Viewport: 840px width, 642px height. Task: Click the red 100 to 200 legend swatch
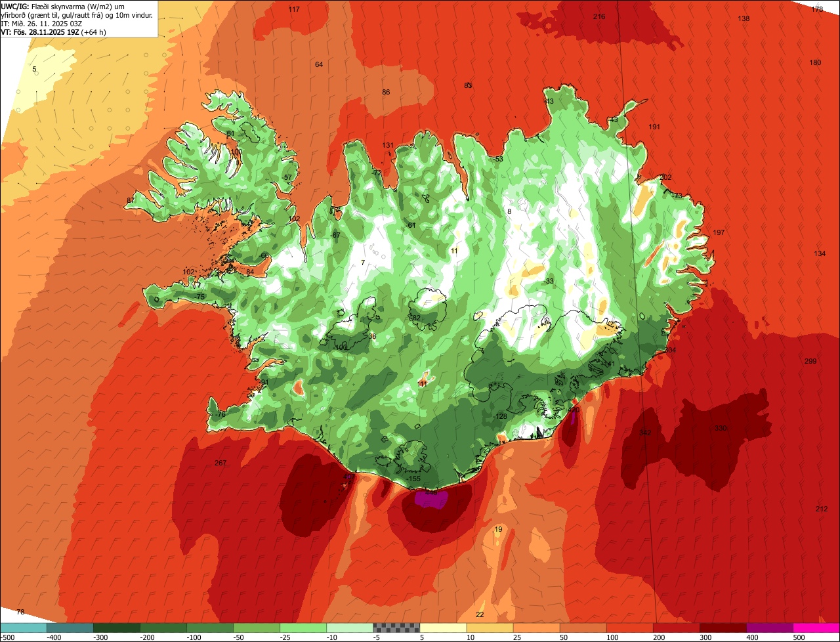[x=630, y=628]
